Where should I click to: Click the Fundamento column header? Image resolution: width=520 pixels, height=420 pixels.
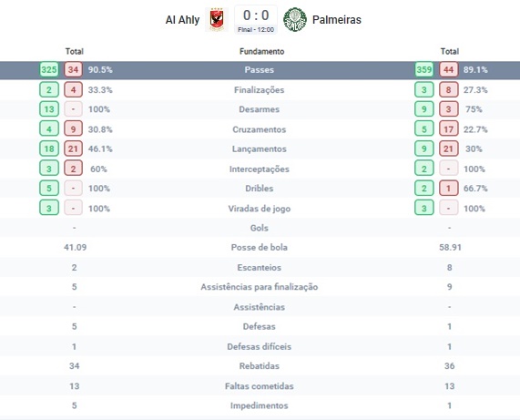pyautogui.click(x=262, y=51)
